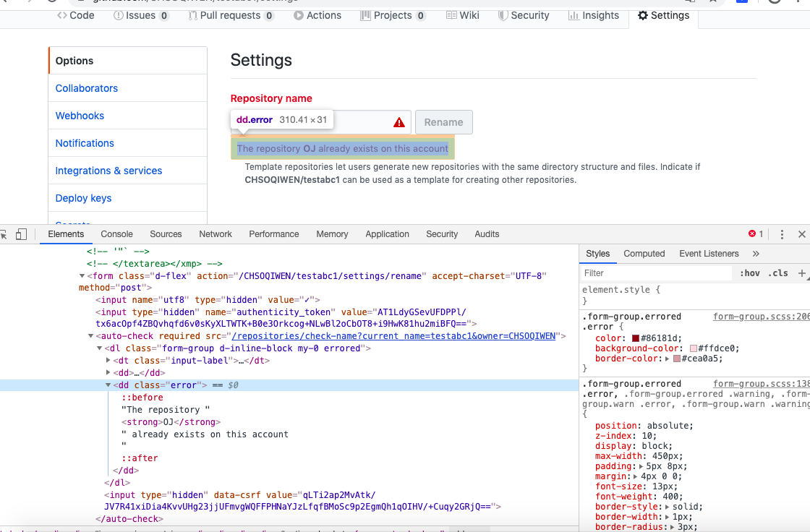The width and height of the screenshot is (810, 532).
Task: Switch to DevTools Console tab
Action: (x=116, y=234)
